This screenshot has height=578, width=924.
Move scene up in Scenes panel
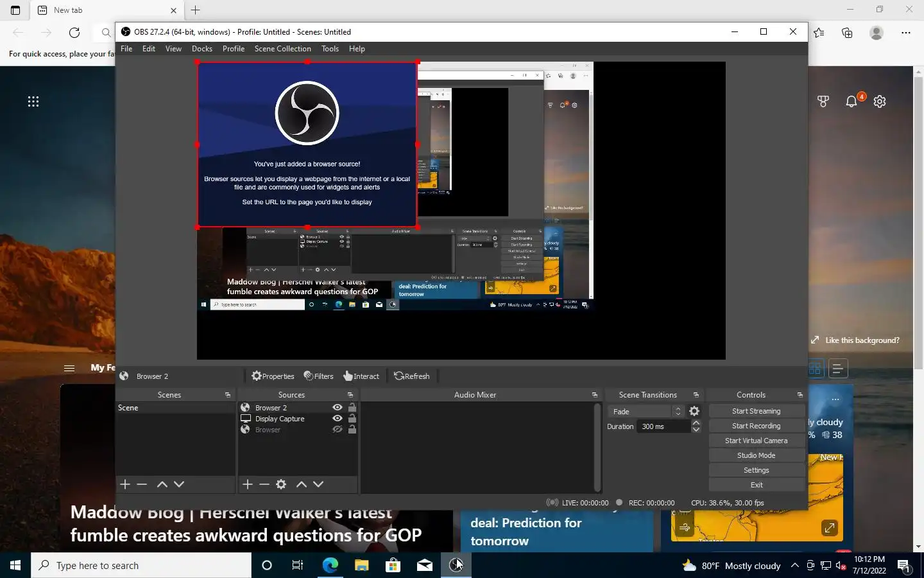(x=162, y=484)
